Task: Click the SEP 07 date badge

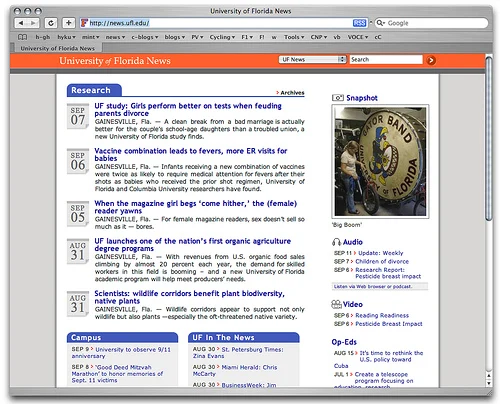Action: point(78,116)
